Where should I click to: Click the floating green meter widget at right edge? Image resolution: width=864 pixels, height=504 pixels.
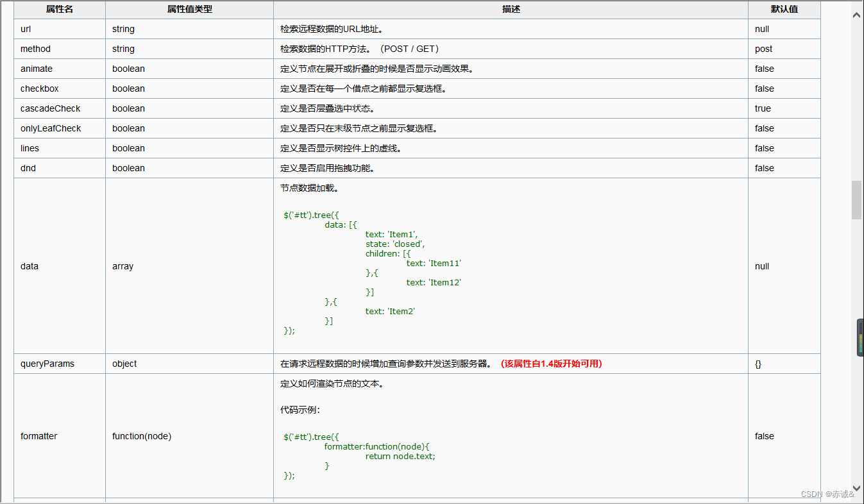[x=860, y=337]
